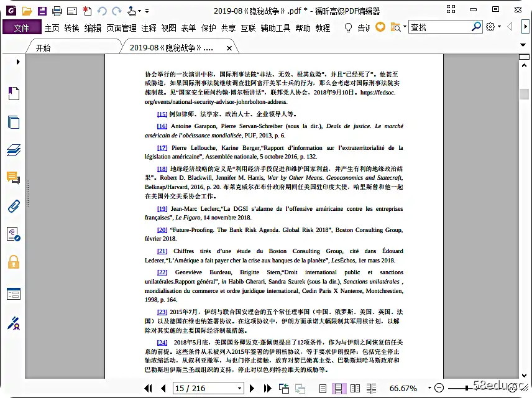Redo the last action
This screenshot has width=532, height=398.
(117, 11)
